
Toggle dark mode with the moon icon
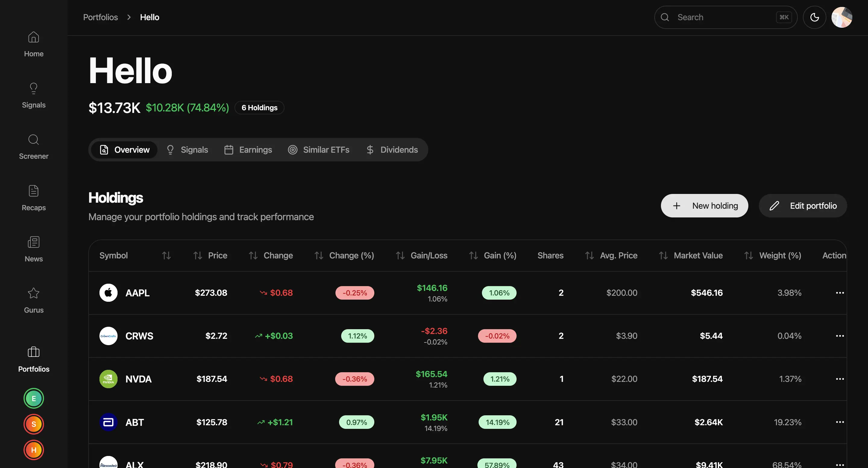815,17
